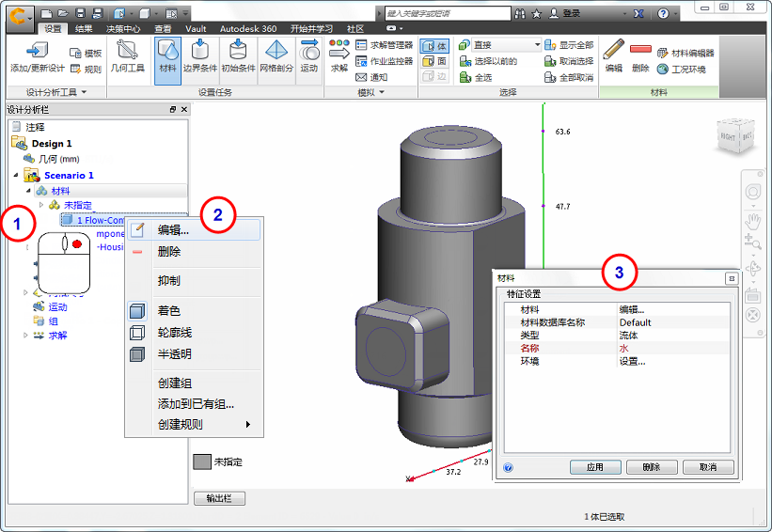Screen dimensions: 772x532
Task: Expand the Simulation panel dropdown
Action: coord(382,92)
